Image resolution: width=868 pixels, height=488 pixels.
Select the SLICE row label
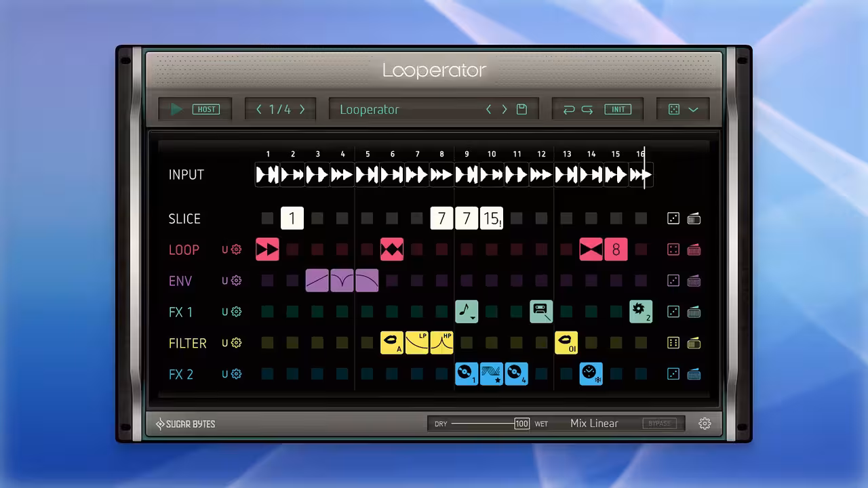tap(184, 218)
